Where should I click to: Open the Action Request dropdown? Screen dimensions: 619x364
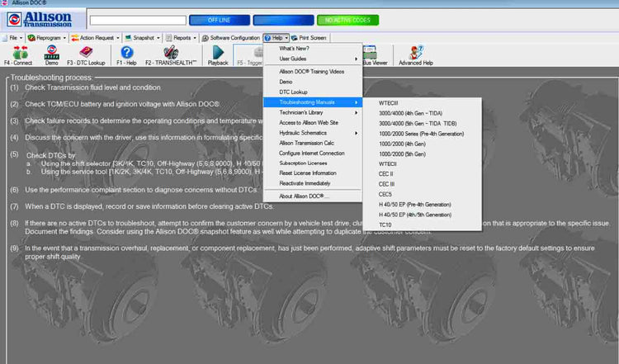96,38
